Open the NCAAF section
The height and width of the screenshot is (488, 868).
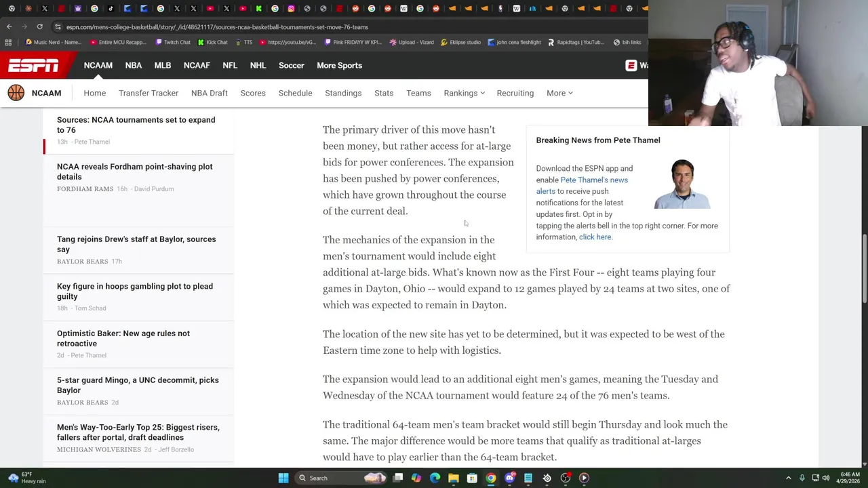pos(197,65)
